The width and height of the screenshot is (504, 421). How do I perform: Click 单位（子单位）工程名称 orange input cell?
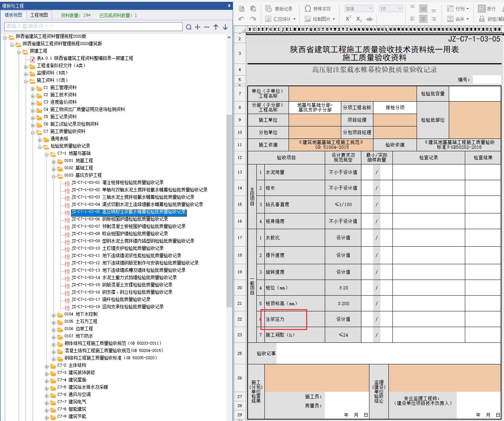(353, 94)
